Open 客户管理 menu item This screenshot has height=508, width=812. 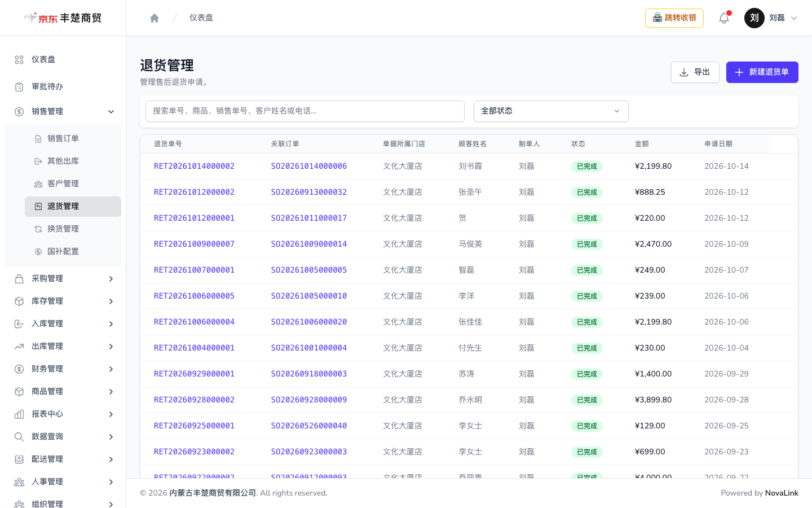(73, 184)
